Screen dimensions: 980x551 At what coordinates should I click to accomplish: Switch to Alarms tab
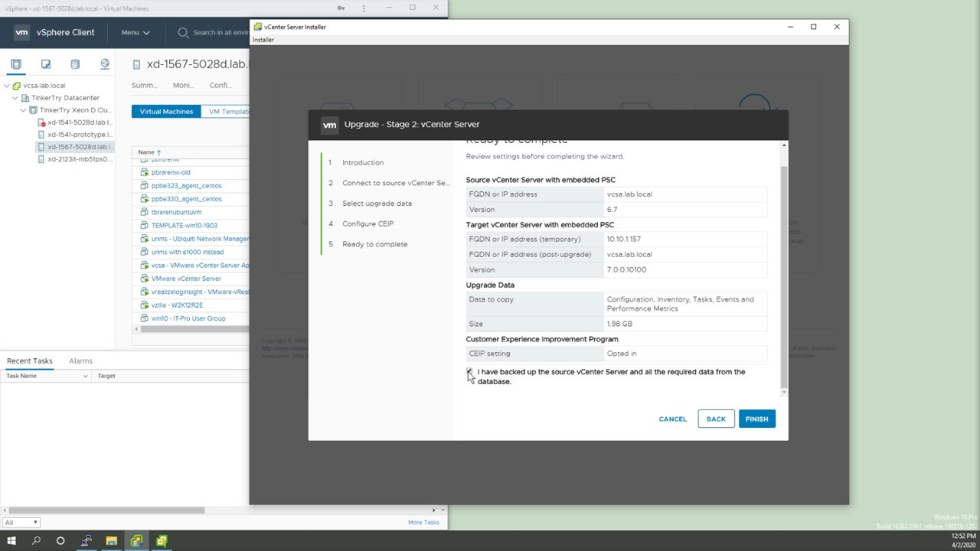(80, 360)
